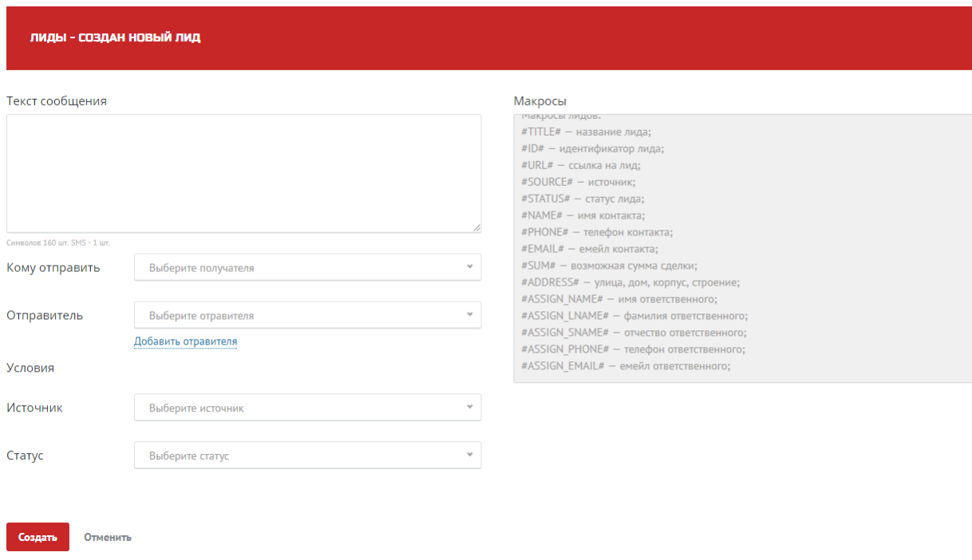Click the red Создать button
The height and width of the screenshot is (560, 972).
tap(38, 537)
